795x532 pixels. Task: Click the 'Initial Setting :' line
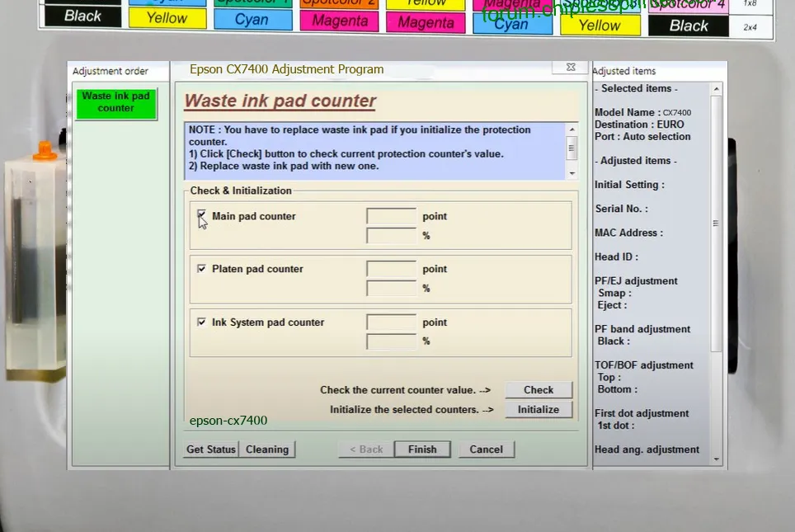coord(630,185)
